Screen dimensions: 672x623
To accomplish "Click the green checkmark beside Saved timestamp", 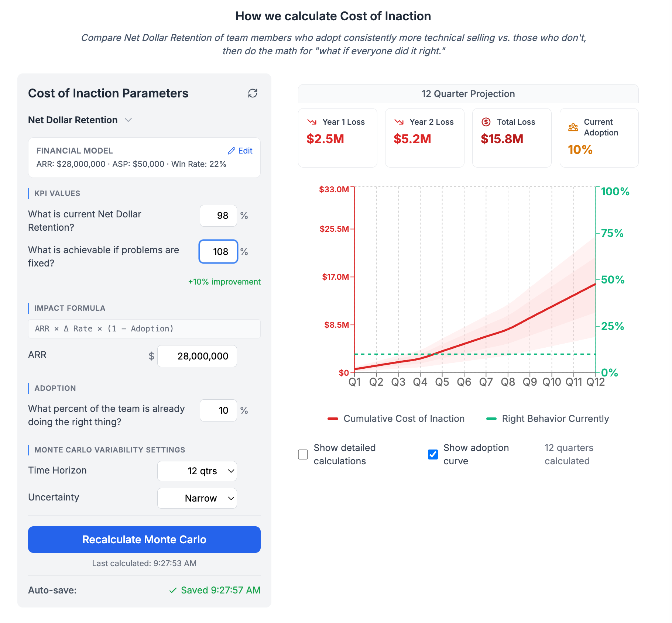I will pos(173,590).
